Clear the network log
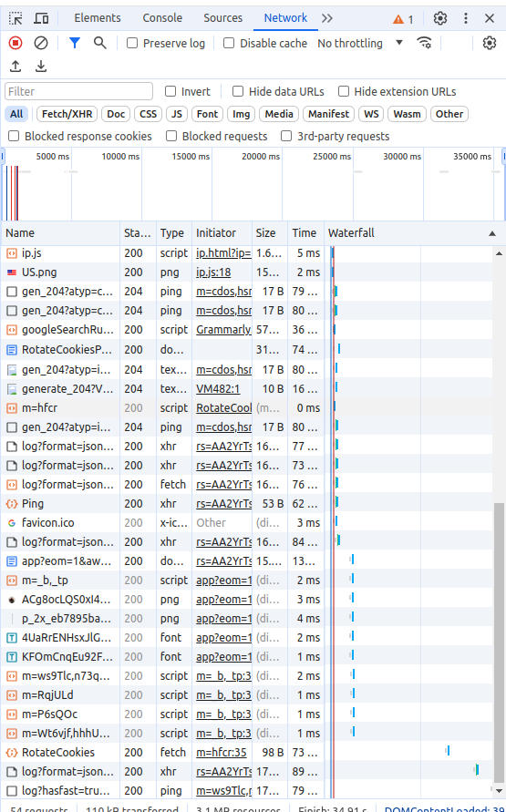Image resolution: width=506 pixels, height=812 pixels. (41, 43)
